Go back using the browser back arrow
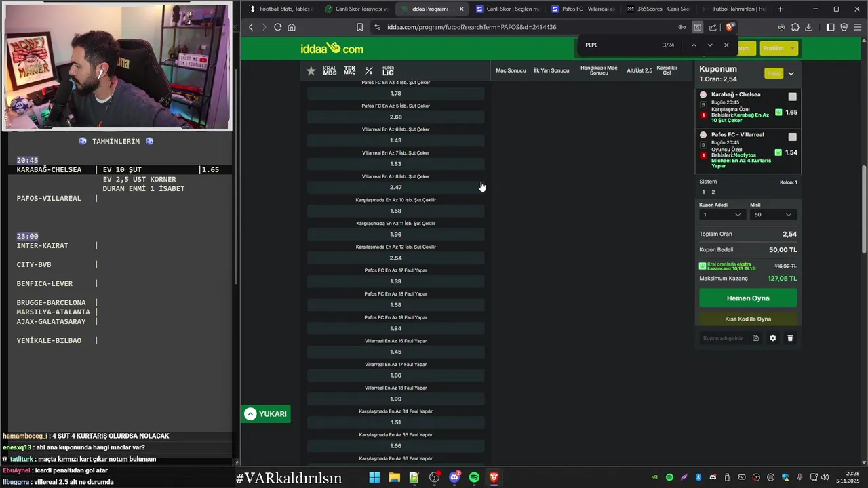This screenshot has width=868, height=488. click(x=251, y=27)
